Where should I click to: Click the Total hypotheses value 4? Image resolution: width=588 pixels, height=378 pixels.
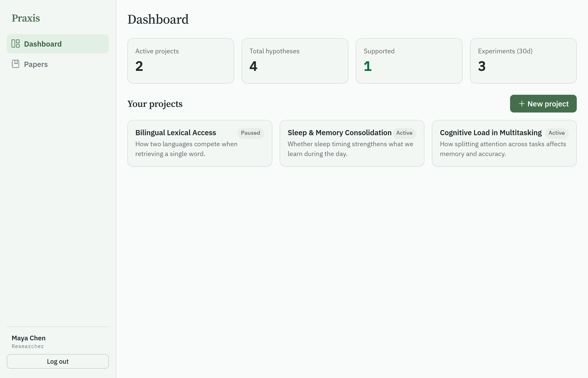254,66
